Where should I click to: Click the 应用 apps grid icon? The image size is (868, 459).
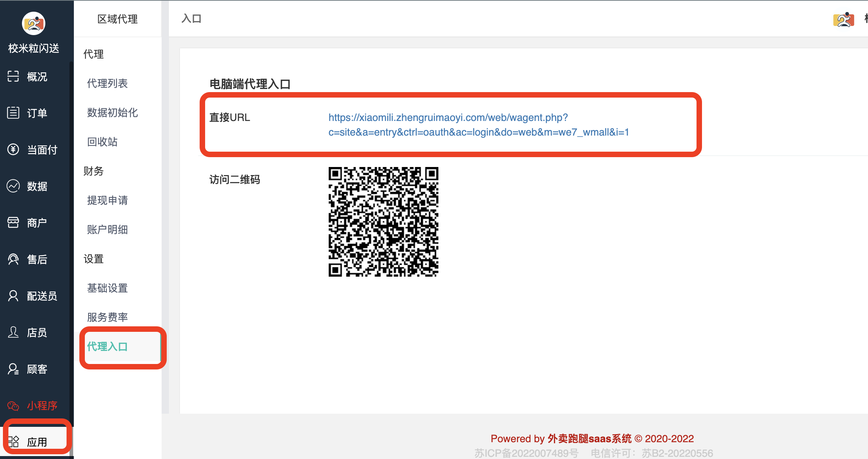pos(13,442)
